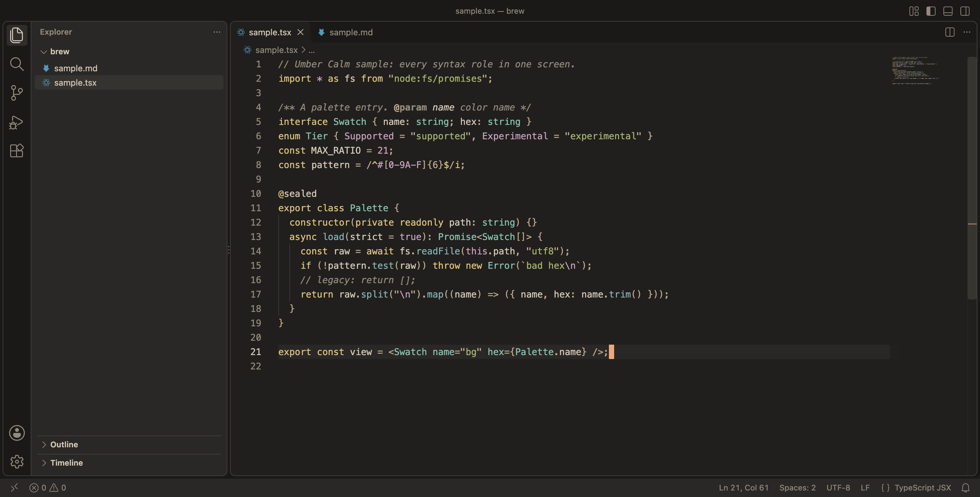
Task: Select sample.tsx in the Explorer tree
Action: (129, 83)
